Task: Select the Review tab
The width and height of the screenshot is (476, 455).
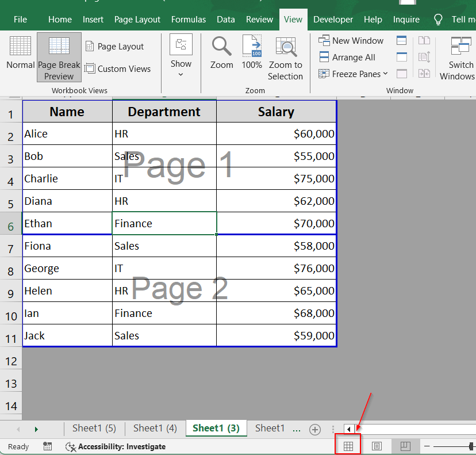Action: pyautogui.click(x=259, y=20)
